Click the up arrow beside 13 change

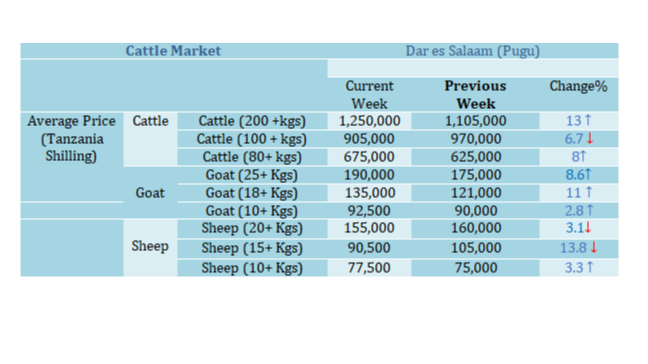coord(588,120)
